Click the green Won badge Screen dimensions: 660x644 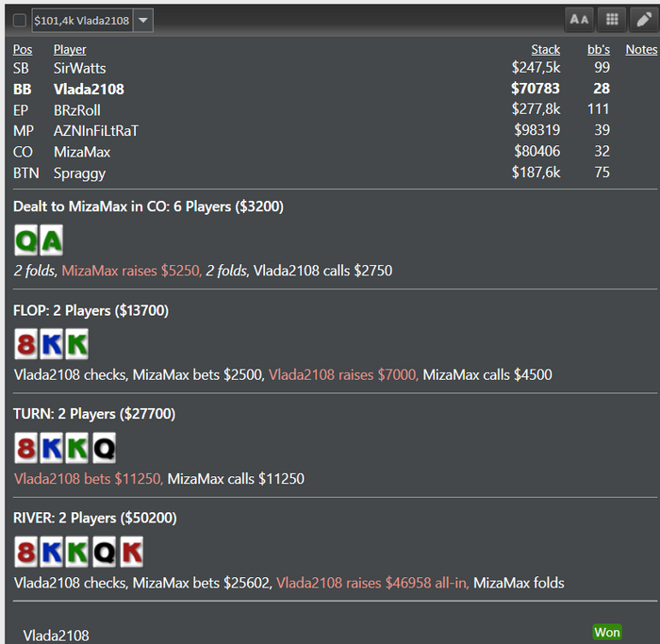pyautogui.click(x=607, y=633)
